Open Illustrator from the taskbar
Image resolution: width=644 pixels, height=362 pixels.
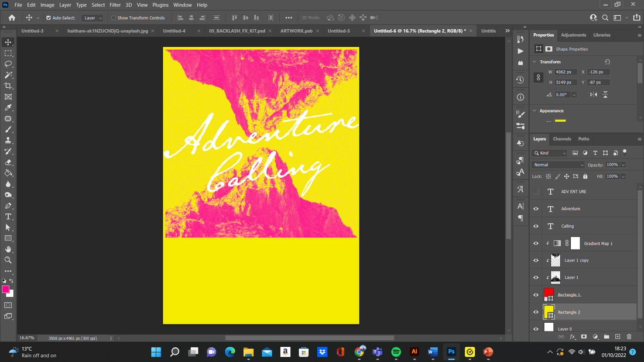click(x=415, y=351)
